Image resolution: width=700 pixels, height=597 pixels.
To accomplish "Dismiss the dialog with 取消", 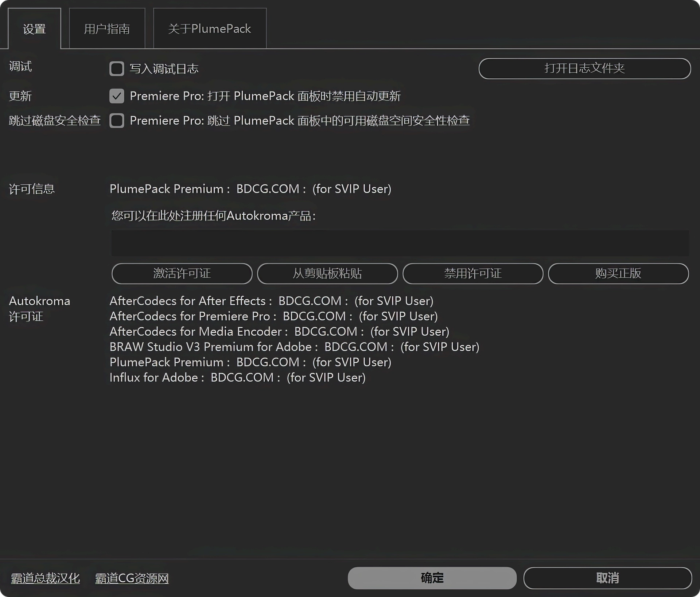I will (607, 578).
